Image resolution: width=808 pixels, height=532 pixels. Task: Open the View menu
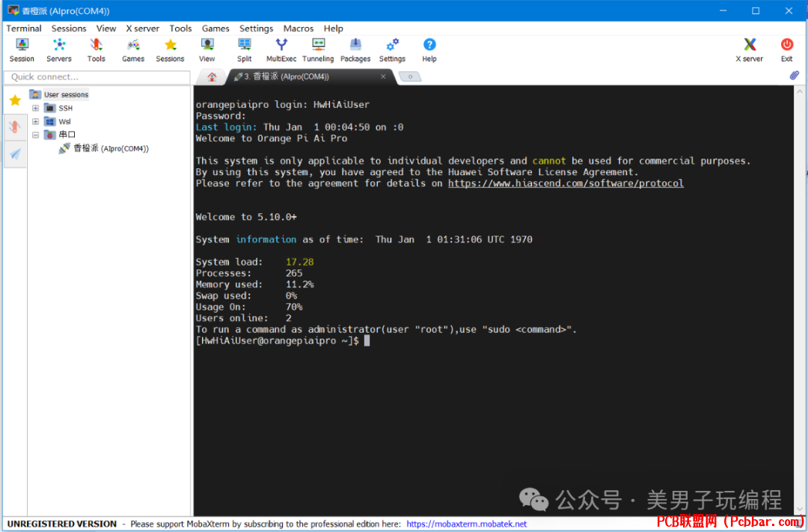coord(106,28)
